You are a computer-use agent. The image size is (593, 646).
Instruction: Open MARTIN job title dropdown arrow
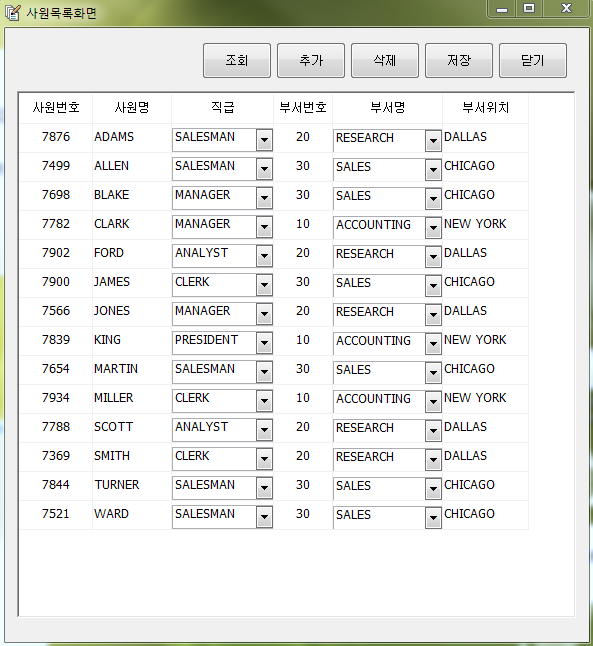264,372
